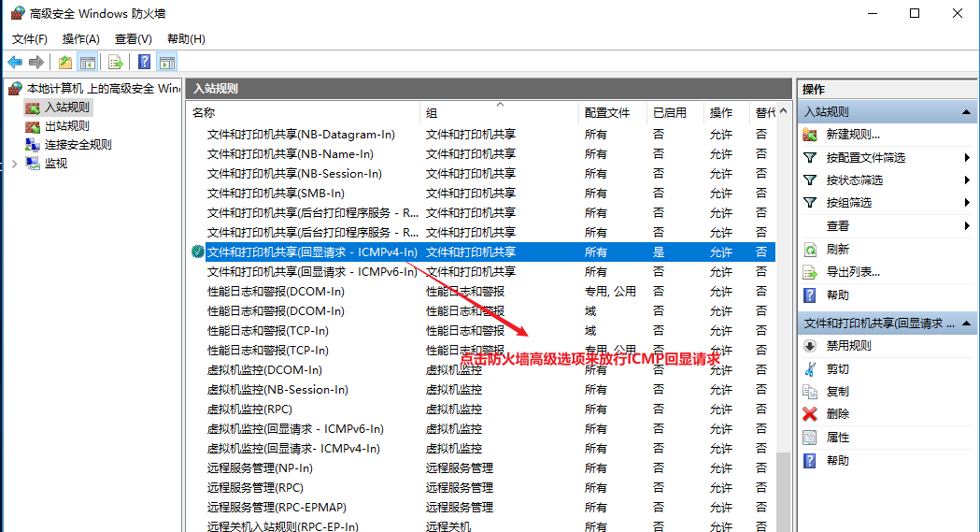The height and width of the screenshot is (532, 980).
Task: Select rule 文件和打印机共享(NB-Session-In)
Action: [294, 174]
